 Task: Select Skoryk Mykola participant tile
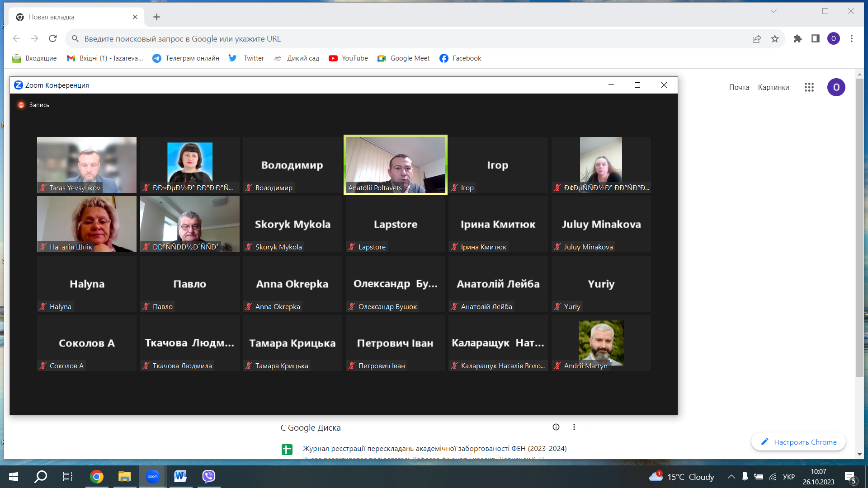pos(292,224)
